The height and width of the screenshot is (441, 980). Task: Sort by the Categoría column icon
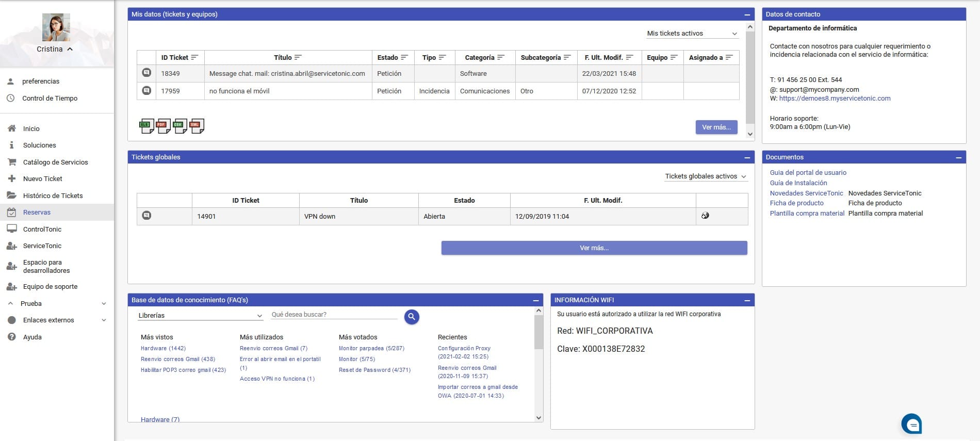[501, 57]
